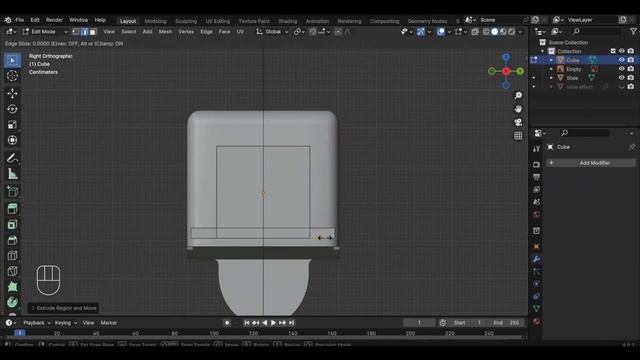
Task: Toggle Collection exclude checkbox
Action: click(613, 51)
